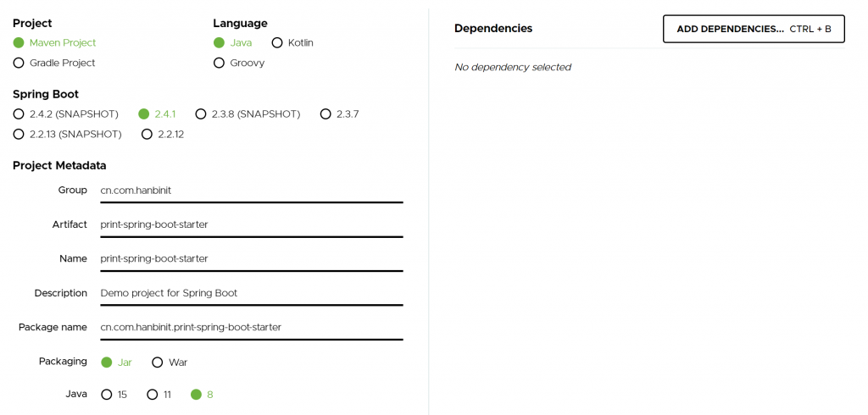Set packaging to Jar
Image resolution: width=868 pixels, height=415 pixels.
tap(116, 362)
